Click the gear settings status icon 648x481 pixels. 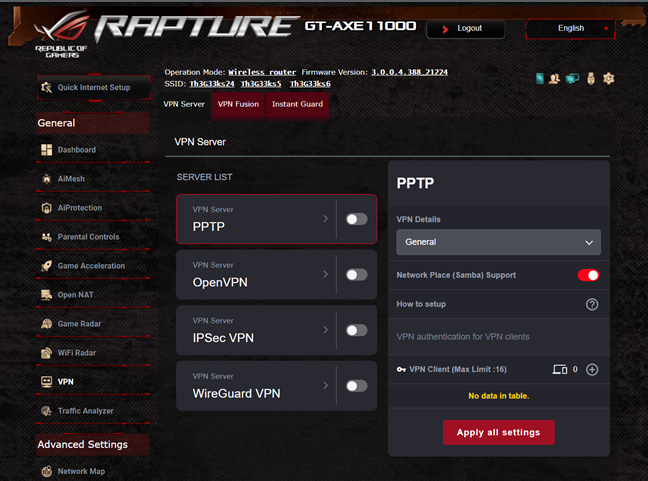click(x=608, y=78)
